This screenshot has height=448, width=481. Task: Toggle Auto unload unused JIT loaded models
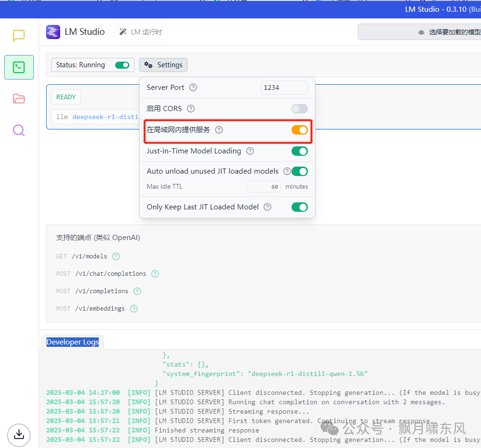click(300, 171)
